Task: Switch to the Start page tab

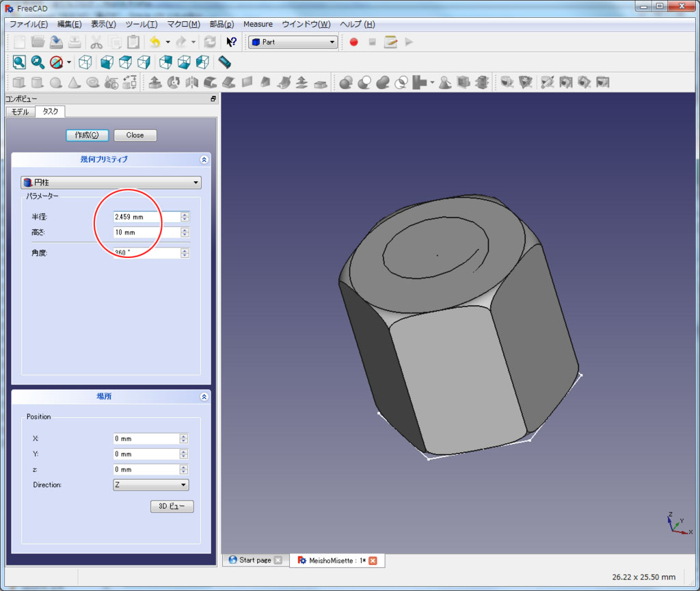Action: pyautogui.click(x=255, y=560)
